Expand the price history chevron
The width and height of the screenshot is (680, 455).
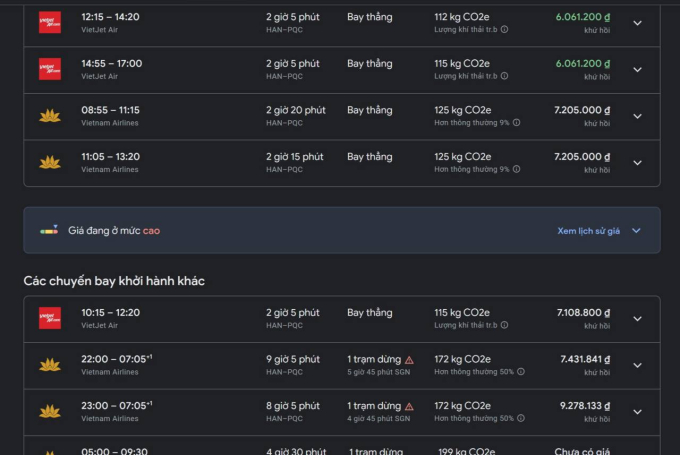tap(636, 230)
